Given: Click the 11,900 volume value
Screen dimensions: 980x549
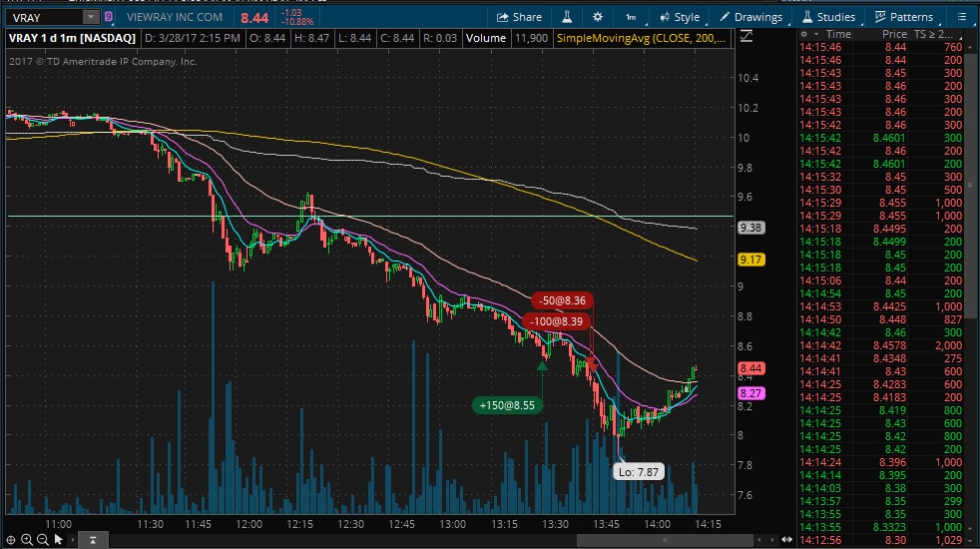Looking at the screenshot, I should [x=531, y=38].
